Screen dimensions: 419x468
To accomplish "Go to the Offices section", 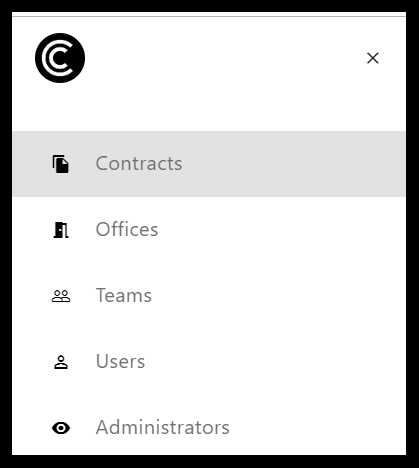I will [209, 230].
